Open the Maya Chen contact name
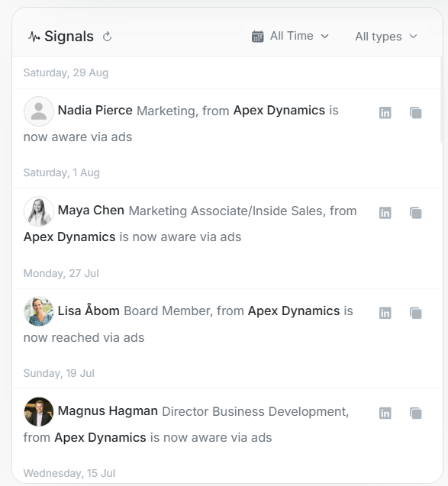 coord(91,211)
